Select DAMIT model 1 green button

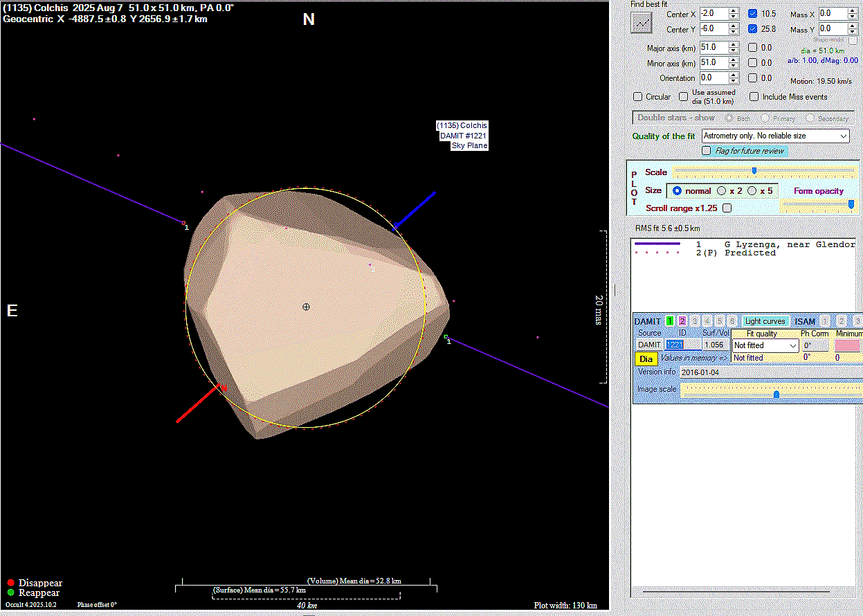pos(670,321)
